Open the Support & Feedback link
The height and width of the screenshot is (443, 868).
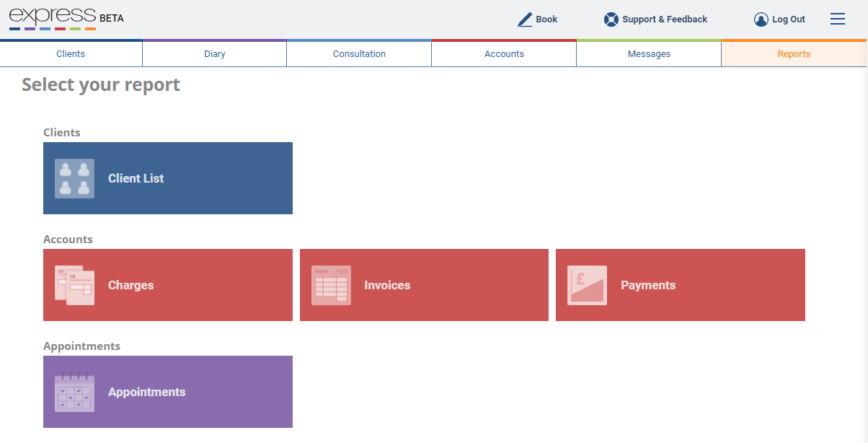point(665,19)
